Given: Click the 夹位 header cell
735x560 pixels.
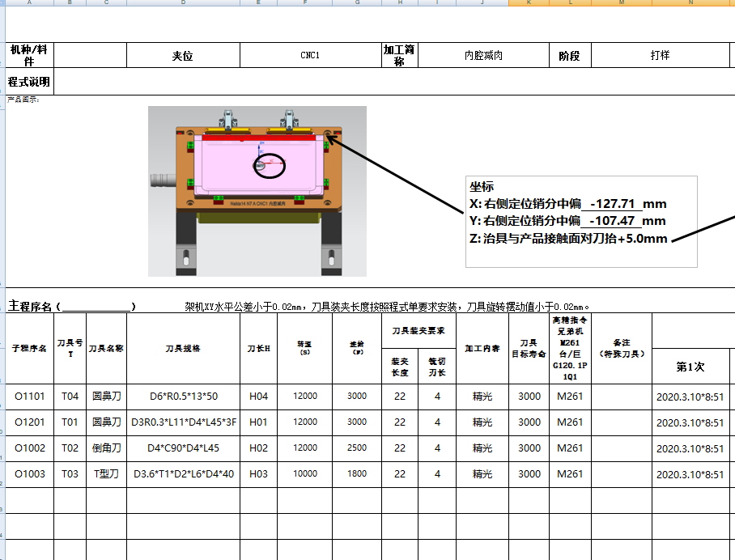Looking at the screenshot, I should (x=182, y=54).
